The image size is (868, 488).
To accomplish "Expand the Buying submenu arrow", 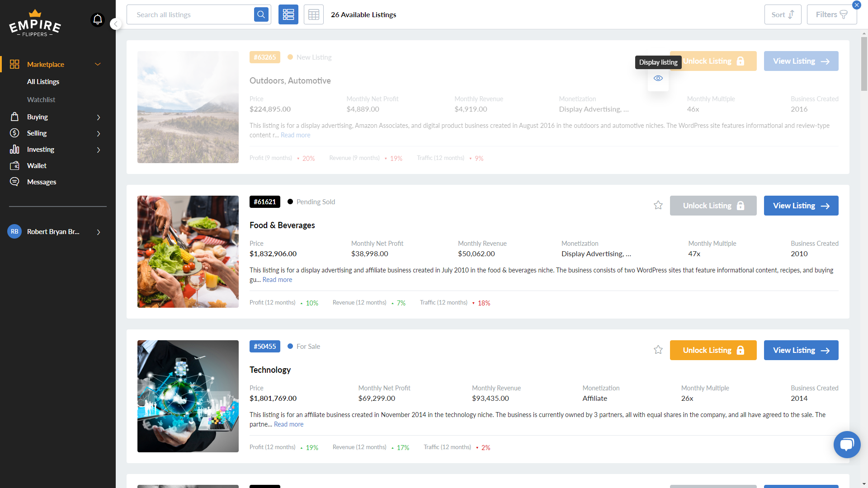I will pos(99,117).
